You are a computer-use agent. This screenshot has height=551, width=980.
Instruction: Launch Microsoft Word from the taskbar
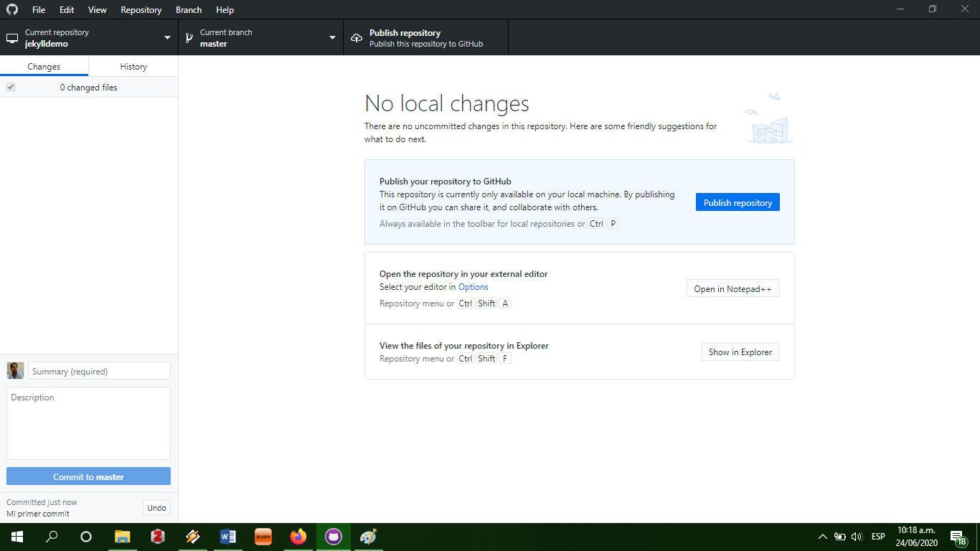(x=228, y=537)
